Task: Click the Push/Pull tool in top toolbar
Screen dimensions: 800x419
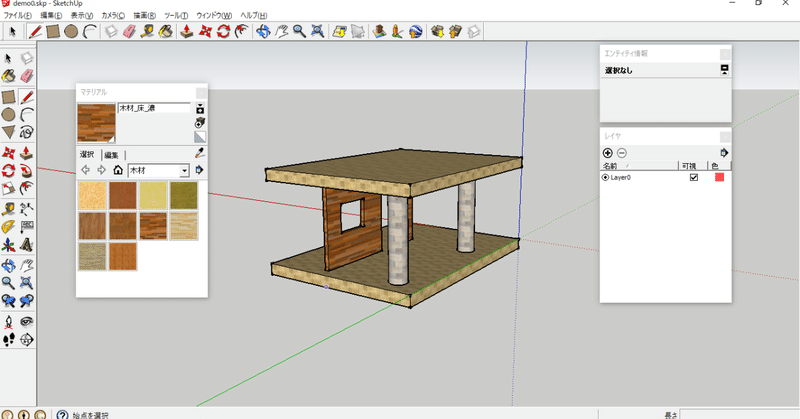Action: pos(187,32)
